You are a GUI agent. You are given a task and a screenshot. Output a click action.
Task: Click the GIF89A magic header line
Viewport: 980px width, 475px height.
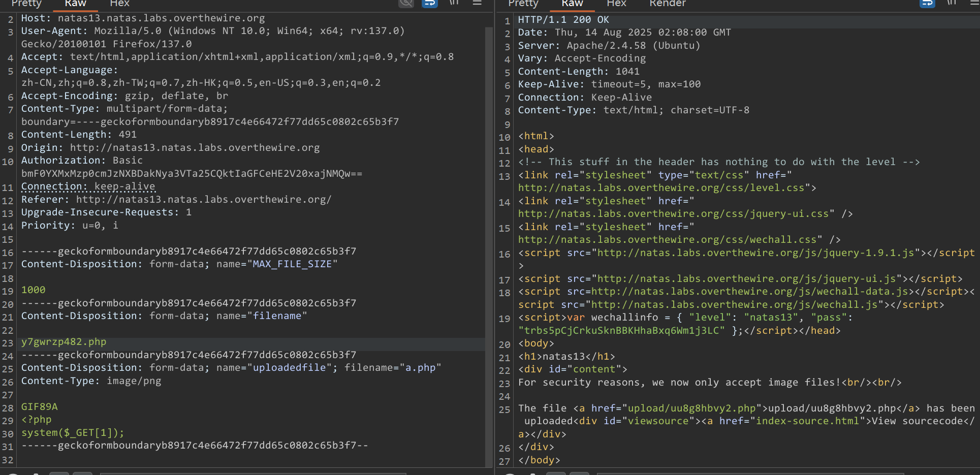click(x=39, y=407)
